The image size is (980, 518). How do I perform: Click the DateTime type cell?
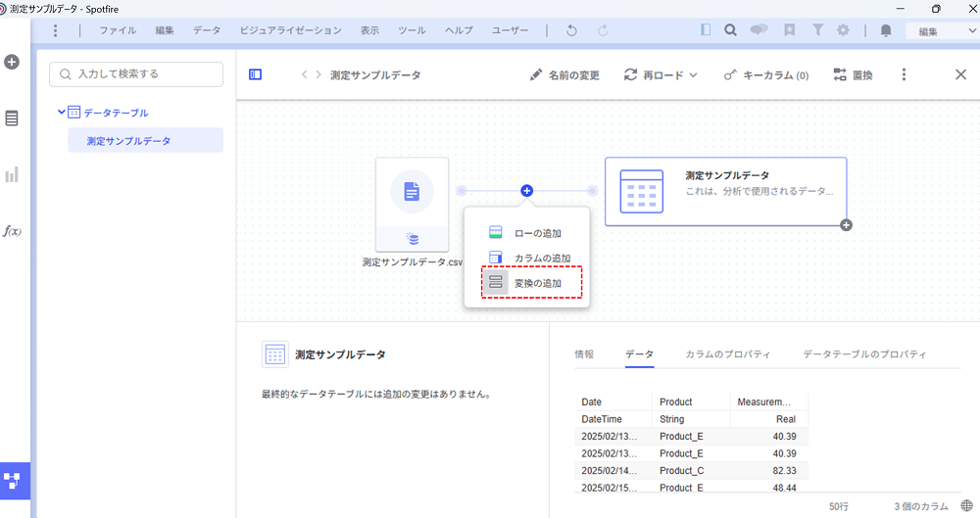pyautogui.click(x=613, y=419)
